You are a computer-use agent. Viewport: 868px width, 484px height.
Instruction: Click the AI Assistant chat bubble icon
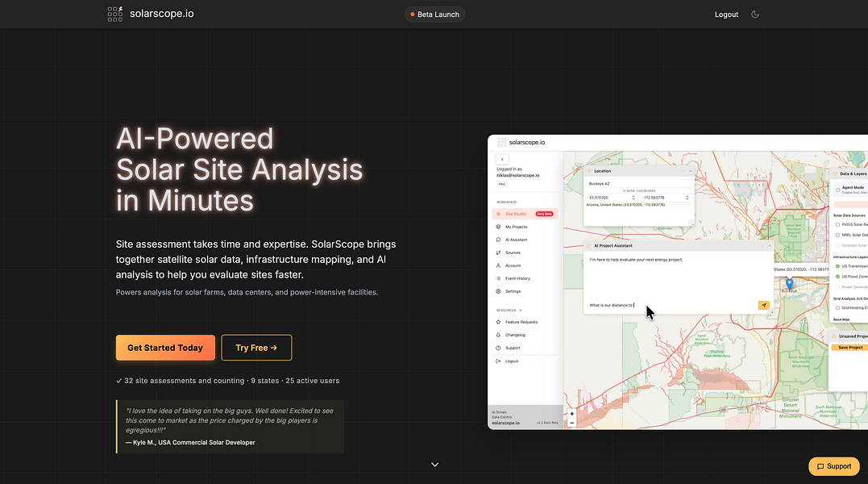(x=498, y=240)
